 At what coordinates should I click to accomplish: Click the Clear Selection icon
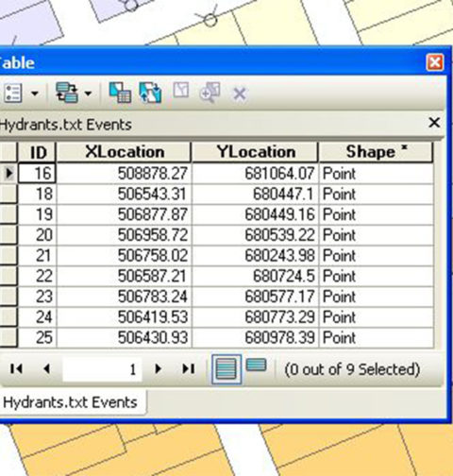pos(181,90)
